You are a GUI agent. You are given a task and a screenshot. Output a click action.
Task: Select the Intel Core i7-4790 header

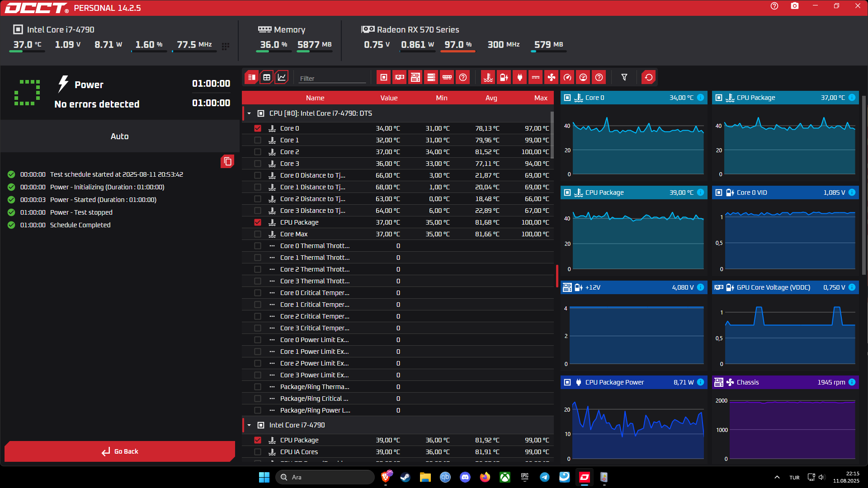pos(54,30)
